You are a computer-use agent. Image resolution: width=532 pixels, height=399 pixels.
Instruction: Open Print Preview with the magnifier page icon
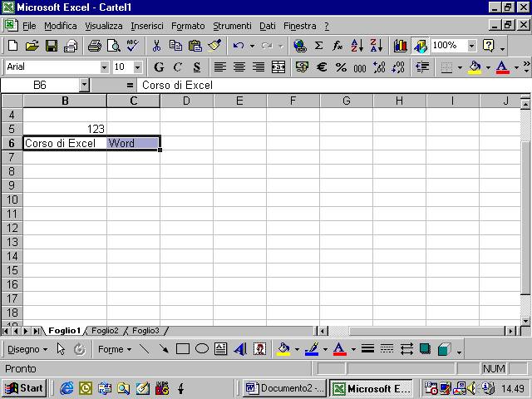[114, 46]
